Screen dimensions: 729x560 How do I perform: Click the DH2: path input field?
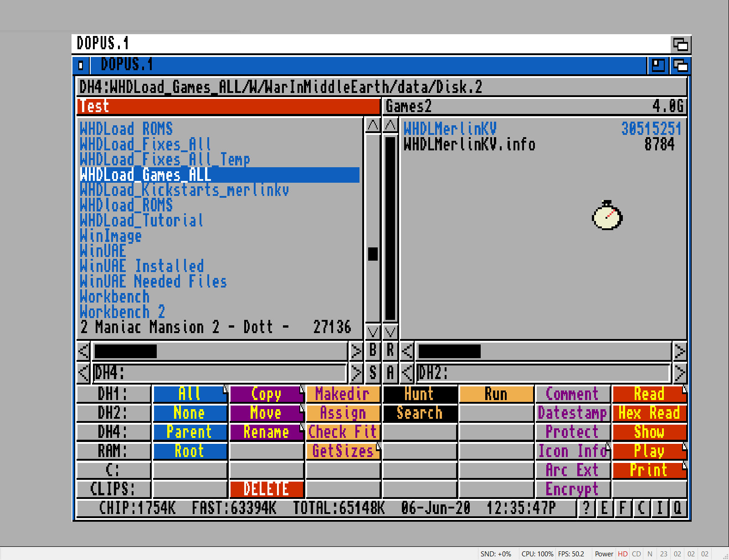point(543,373)
